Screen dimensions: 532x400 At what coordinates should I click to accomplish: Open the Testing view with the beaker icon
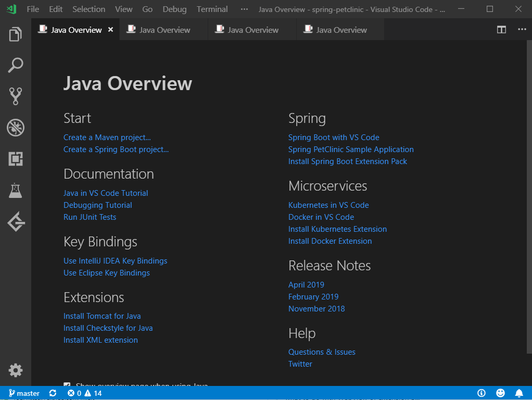click(16, 190)
